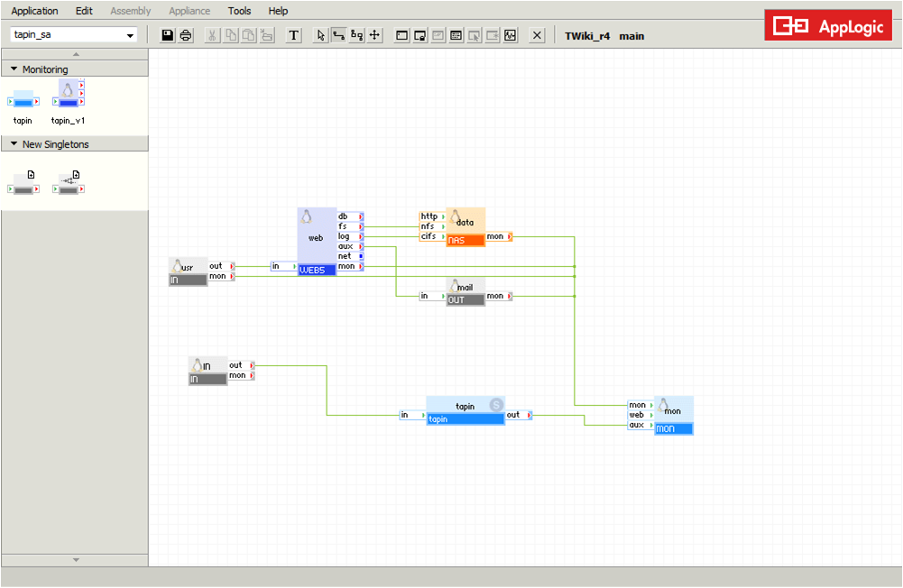Select the arrow pointer tool
This screenshot has height=588, width=903.
321,36
